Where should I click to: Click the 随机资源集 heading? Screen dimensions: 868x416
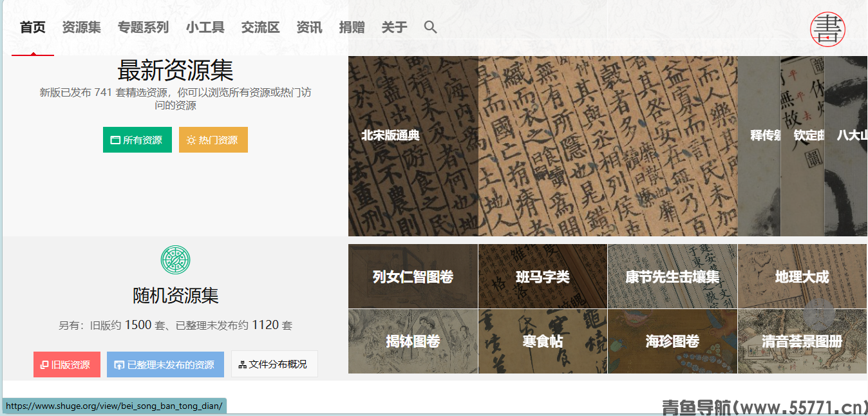pyautogui.click(x=175, y=295)
